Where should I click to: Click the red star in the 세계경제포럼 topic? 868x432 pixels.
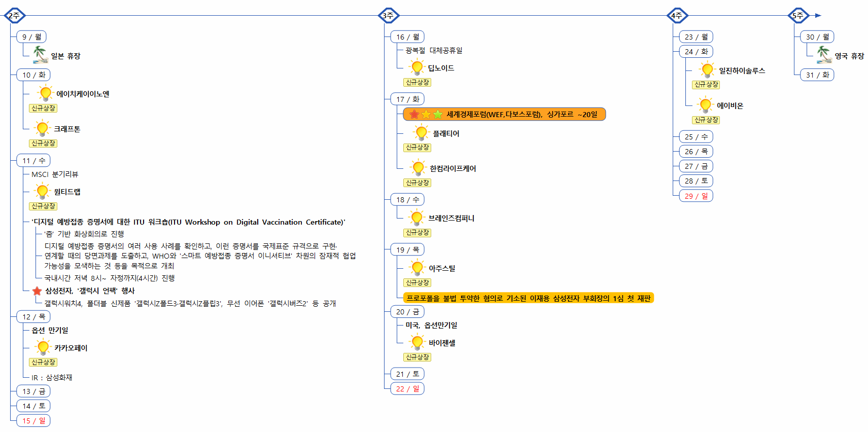click(414, 114)
